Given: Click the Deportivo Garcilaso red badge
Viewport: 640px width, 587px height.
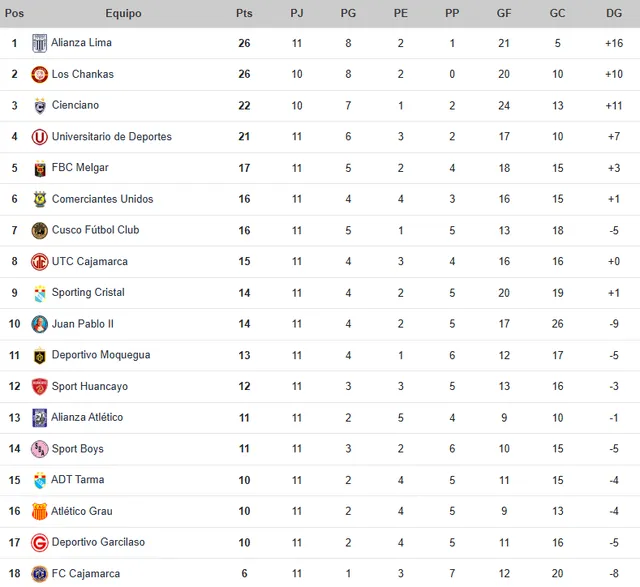Looking at the screenshot, I should (x=40, y=542).
